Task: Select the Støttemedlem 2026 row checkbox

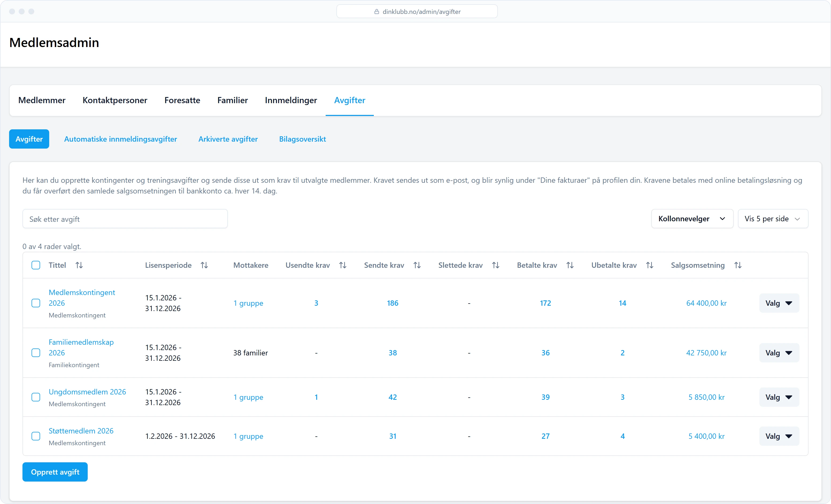Action: coord(36,436)
